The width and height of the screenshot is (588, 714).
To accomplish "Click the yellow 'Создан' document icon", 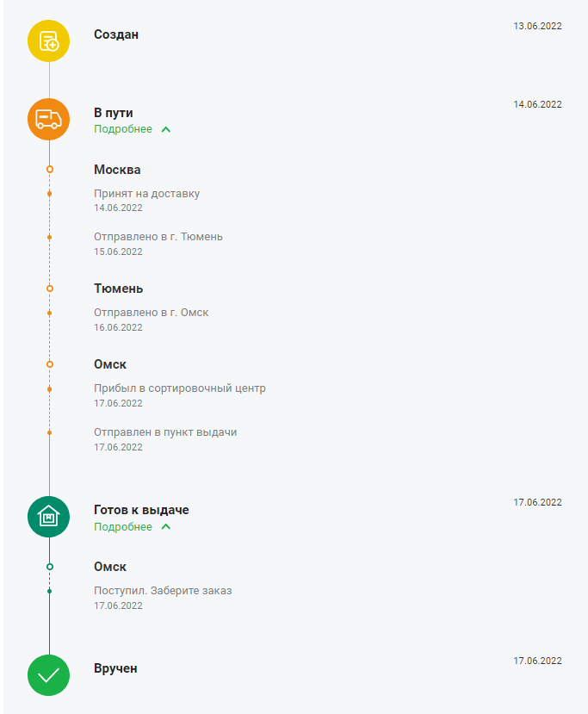I will pos(48,40).
